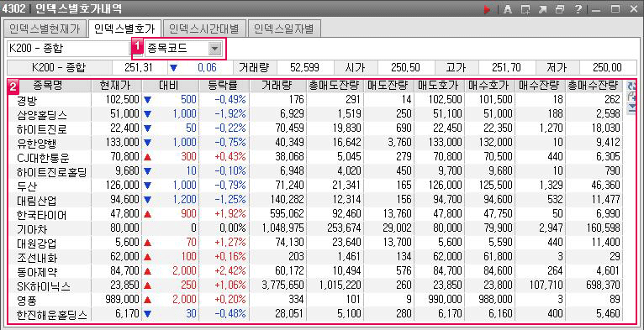644x330 pixels.
Task: Sort by 등락률 column header
Action: [x=224, y=86]
